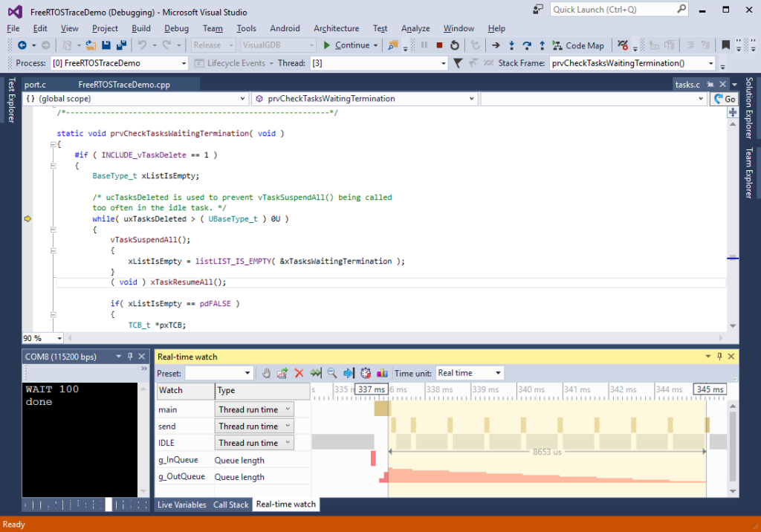761x532 pixels.
Task: Select the Real-time watch hand/pause tool
Action: pyautogui.click(x=266, y=372)
